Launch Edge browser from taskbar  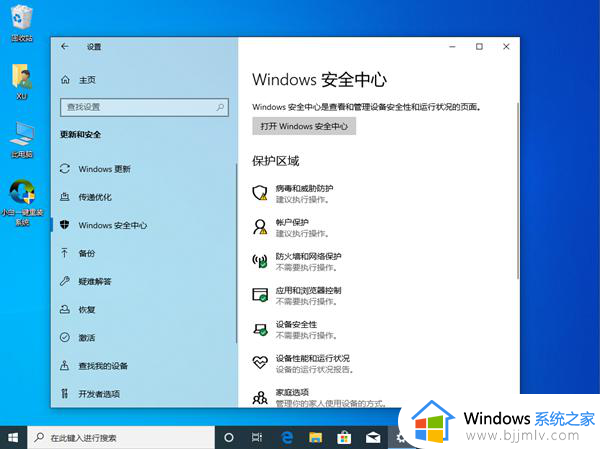(x=287, y=438)
